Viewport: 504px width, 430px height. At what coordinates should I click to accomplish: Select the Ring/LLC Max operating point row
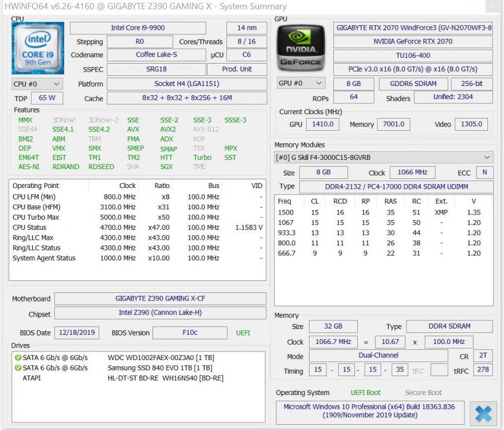pos(138,238)
